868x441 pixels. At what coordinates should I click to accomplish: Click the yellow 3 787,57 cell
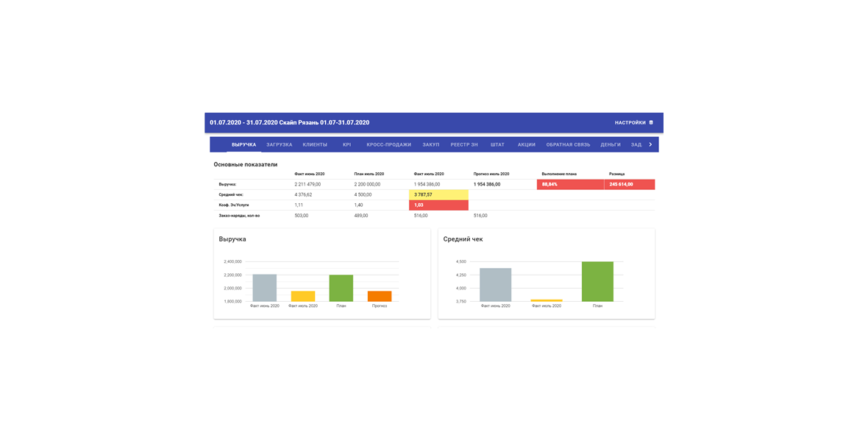coord(438,195)
